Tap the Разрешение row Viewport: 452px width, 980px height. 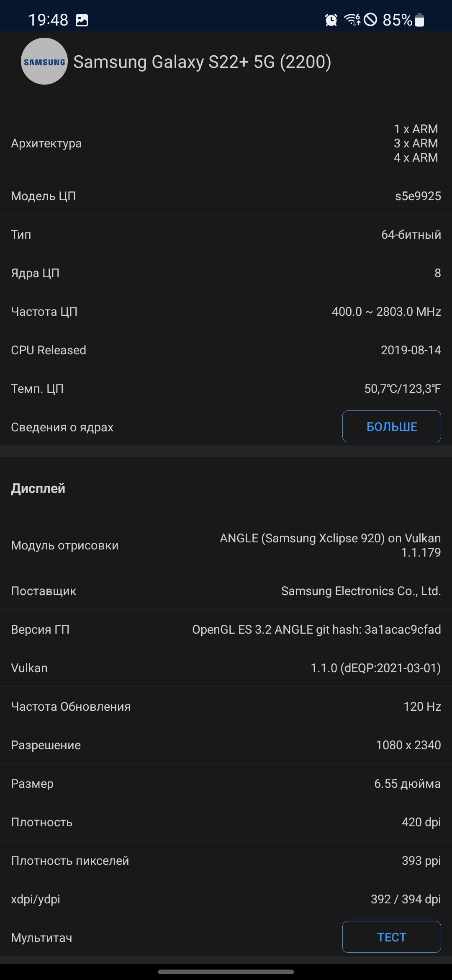tap(226, 745)
